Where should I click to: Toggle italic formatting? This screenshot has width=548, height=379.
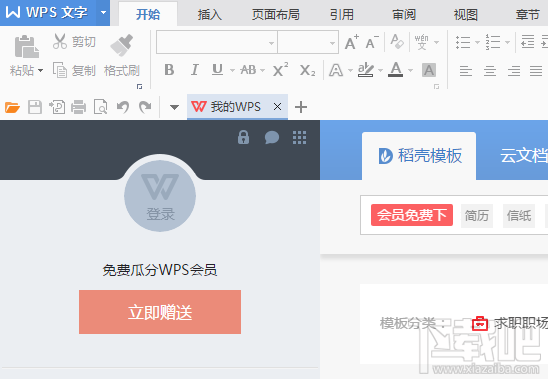pos(195,70)
